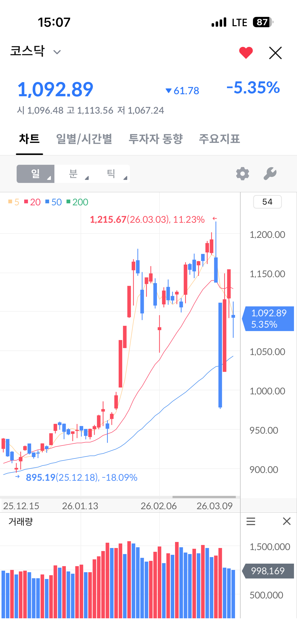Edit the candle count field showing 54

(267, 202)
